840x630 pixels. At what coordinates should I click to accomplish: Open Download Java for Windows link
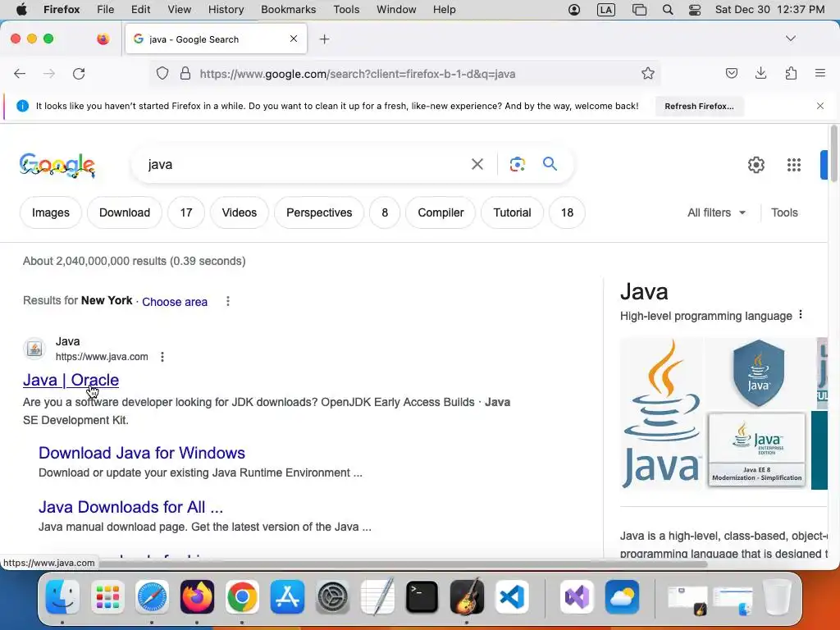pyautogui.click(x=141, y=453)
